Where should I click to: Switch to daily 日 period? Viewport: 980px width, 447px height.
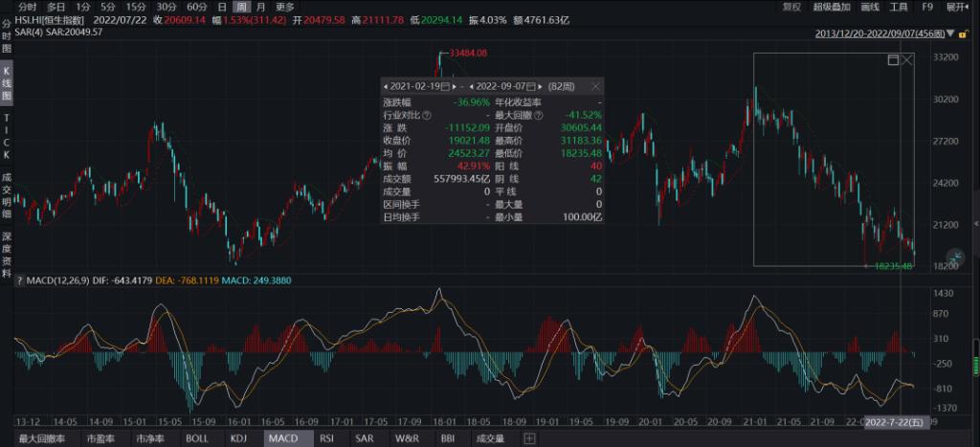223,7
